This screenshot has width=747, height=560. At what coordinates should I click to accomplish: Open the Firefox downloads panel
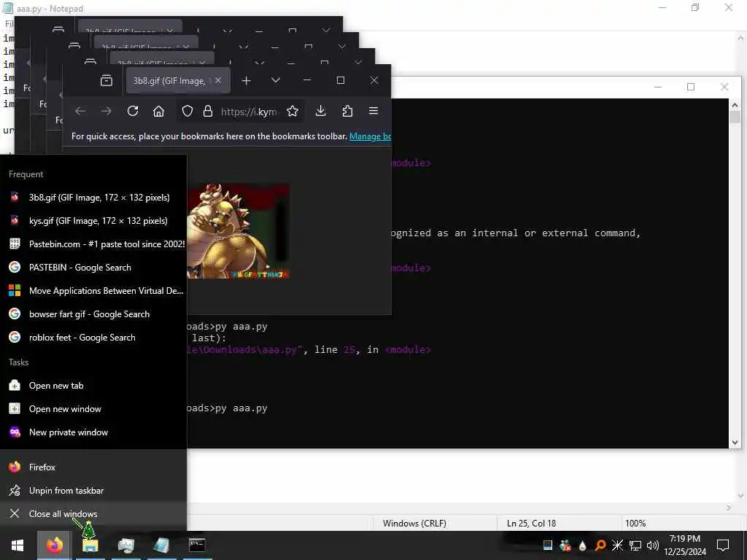[x=321, y=111]
